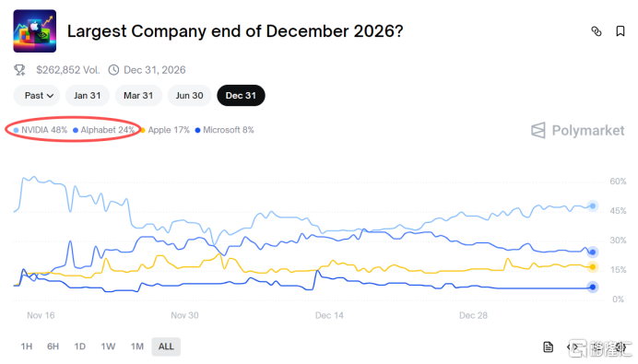638x364 pixels.
Task: Switch to the Jun 30 date tab
Action: [x=190, y=96]
